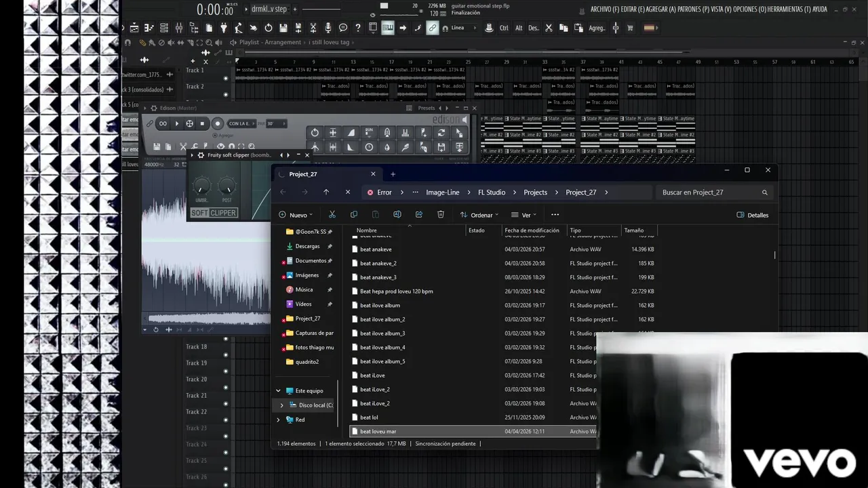Click cut icon in Explorer toolbar
Screen dimensions: 868x488
[332, 214]
